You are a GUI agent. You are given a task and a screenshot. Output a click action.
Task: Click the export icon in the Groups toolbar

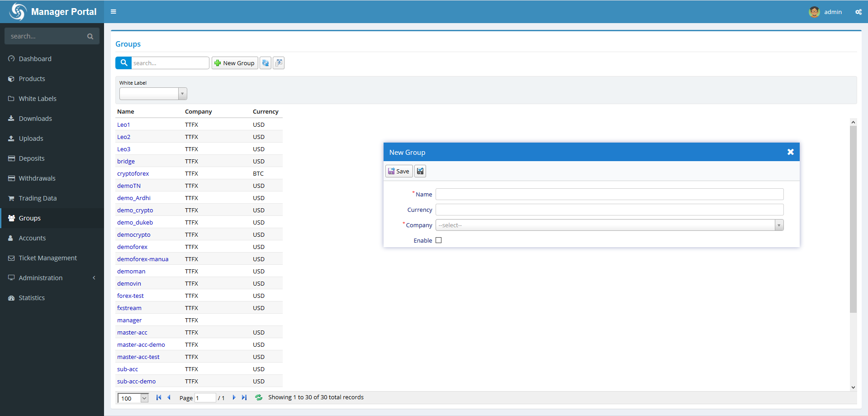click(279, 63)
